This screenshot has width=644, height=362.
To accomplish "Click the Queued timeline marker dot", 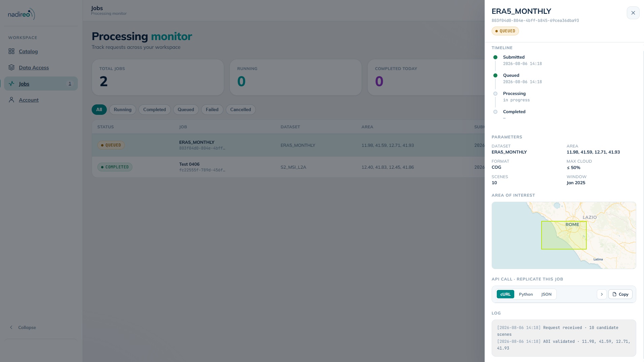I will pos(495,75).
